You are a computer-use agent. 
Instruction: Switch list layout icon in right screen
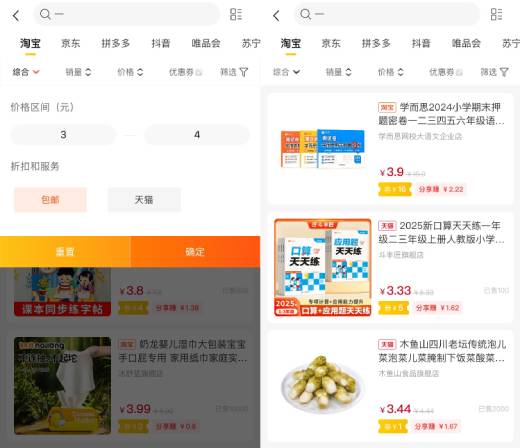coord(496,14)
